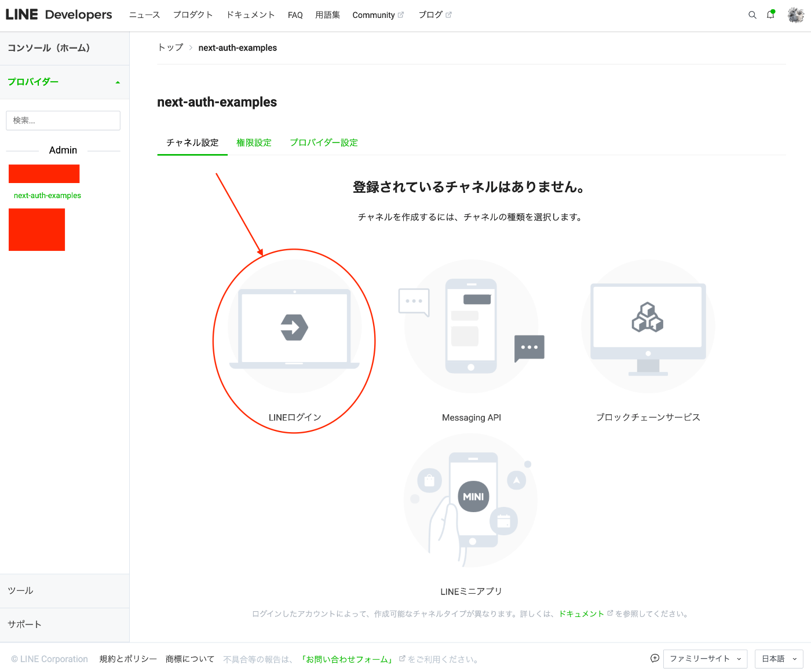The image size is (811, 672).
Task: Open the notifications bell icon
Action: 771,14
